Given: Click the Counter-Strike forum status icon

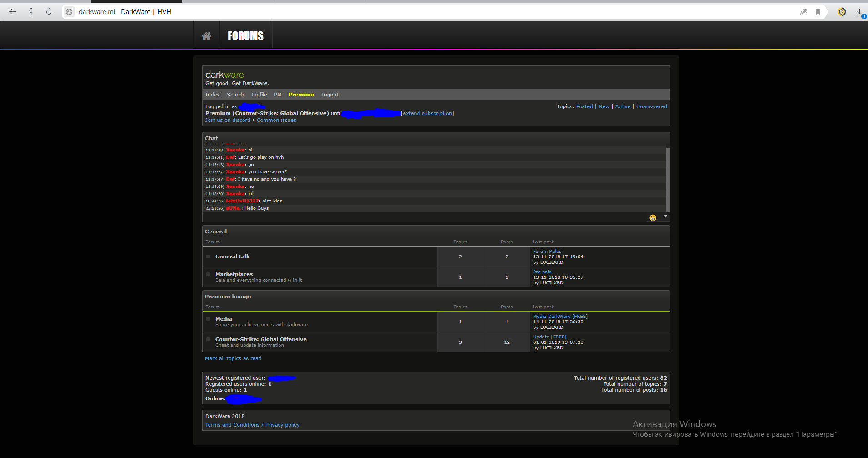Looking at the screenshot, I should [x=208, y=339].
